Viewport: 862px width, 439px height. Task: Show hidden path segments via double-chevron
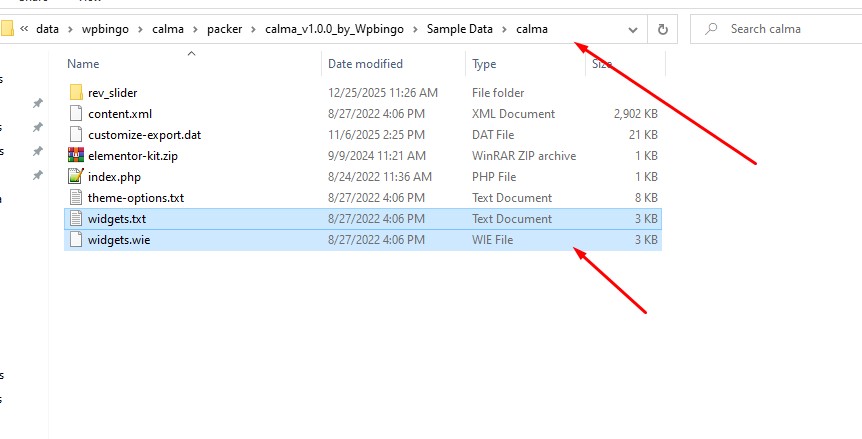(x=23, y=29)
